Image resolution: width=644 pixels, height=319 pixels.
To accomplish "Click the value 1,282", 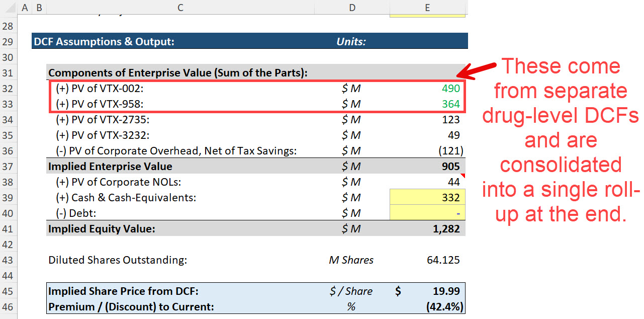I will (447, 228).
